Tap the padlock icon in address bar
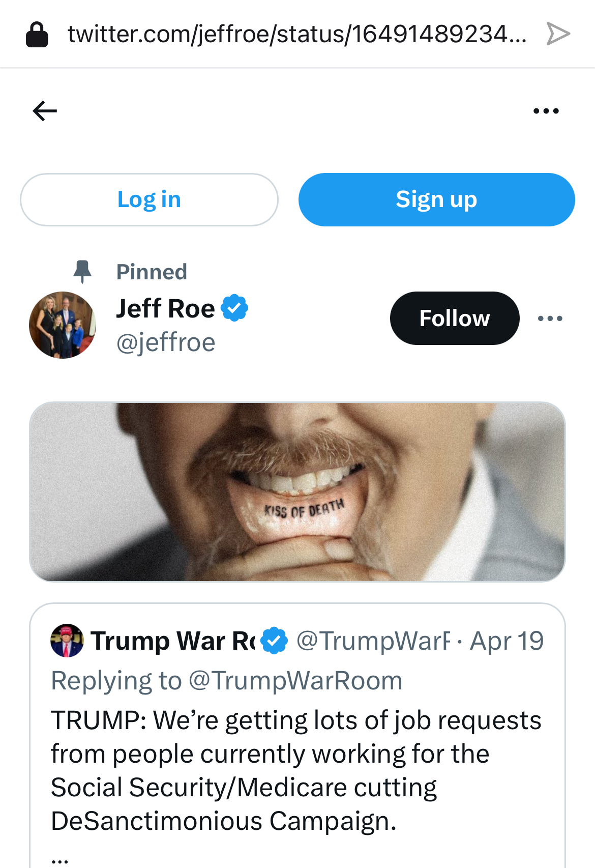Viewport: 595px width, 868px height. [37, 35]
